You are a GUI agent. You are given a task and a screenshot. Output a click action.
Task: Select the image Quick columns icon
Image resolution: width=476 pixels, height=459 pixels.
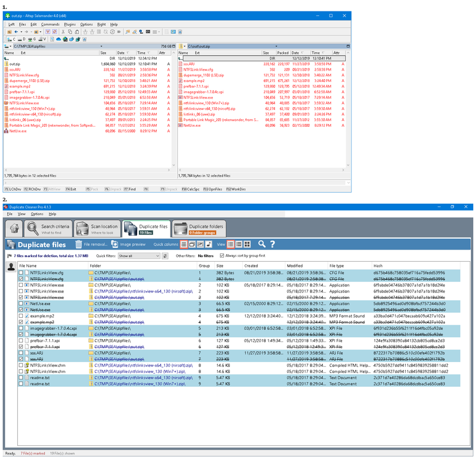tap(200, 244)
